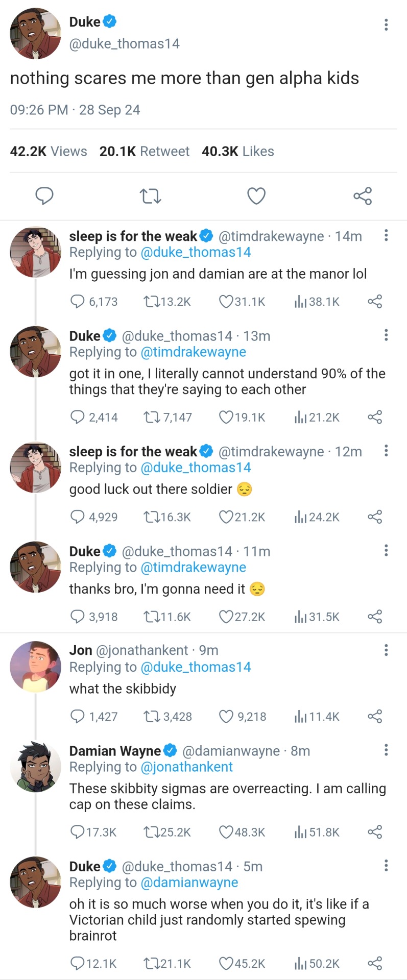Open Damian Wayne's profile picture
This screenshot has width=407, height=980.
click(x=36, y=767)
